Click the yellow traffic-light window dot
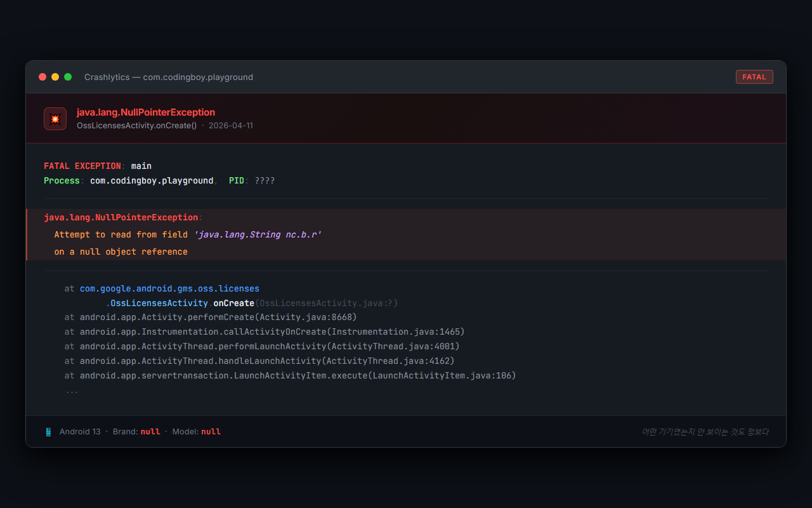 coord(55,77)
